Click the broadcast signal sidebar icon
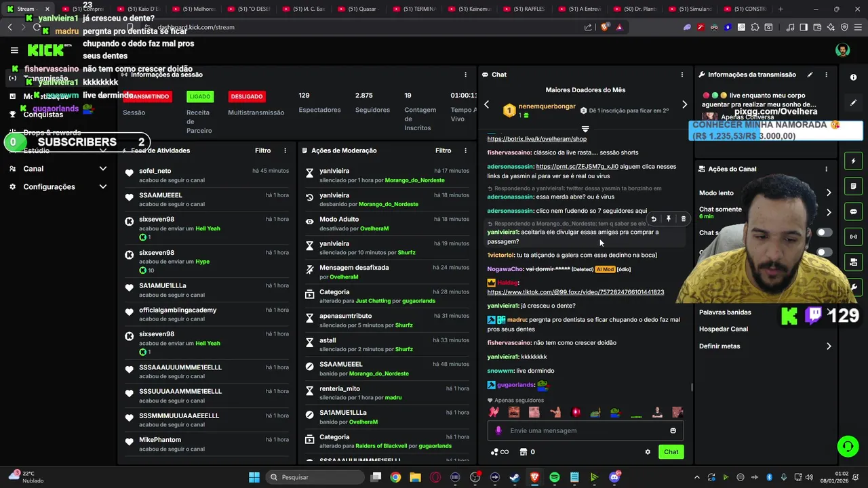The image size is (868, 488). pyautogui.click(x=854, y=237)
